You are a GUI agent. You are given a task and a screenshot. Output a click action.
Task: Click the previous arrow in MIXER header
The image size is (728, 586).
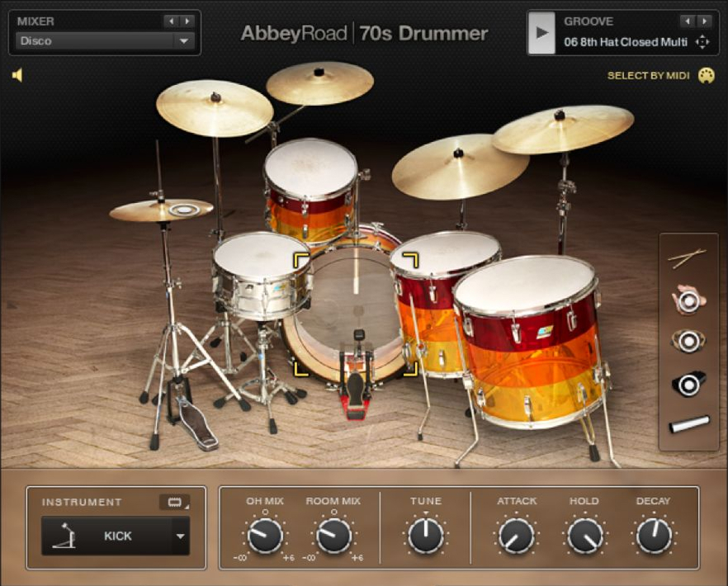(x=171, y=21)
